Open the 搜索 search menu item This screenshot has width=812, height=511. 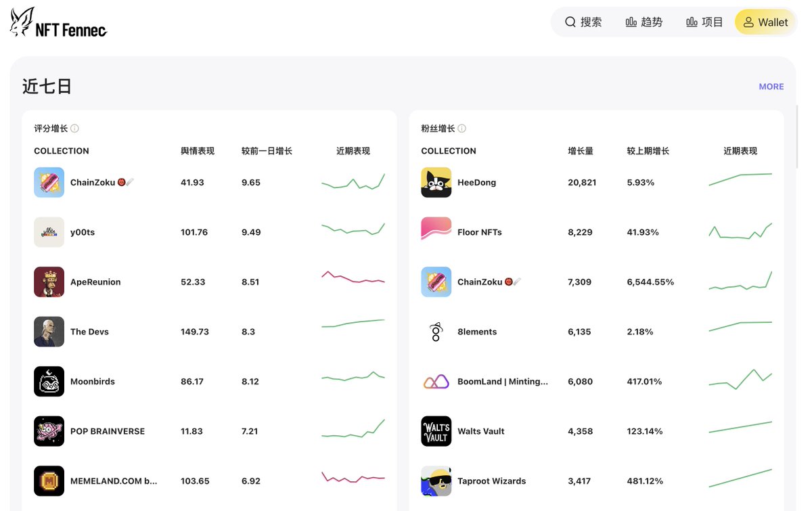(583, 22)
